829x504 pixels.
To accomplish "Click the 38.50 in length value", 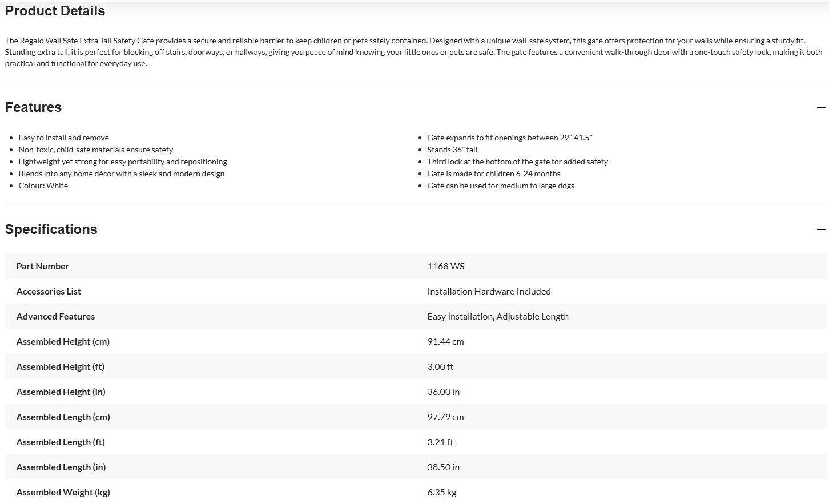I will (444, 467).
